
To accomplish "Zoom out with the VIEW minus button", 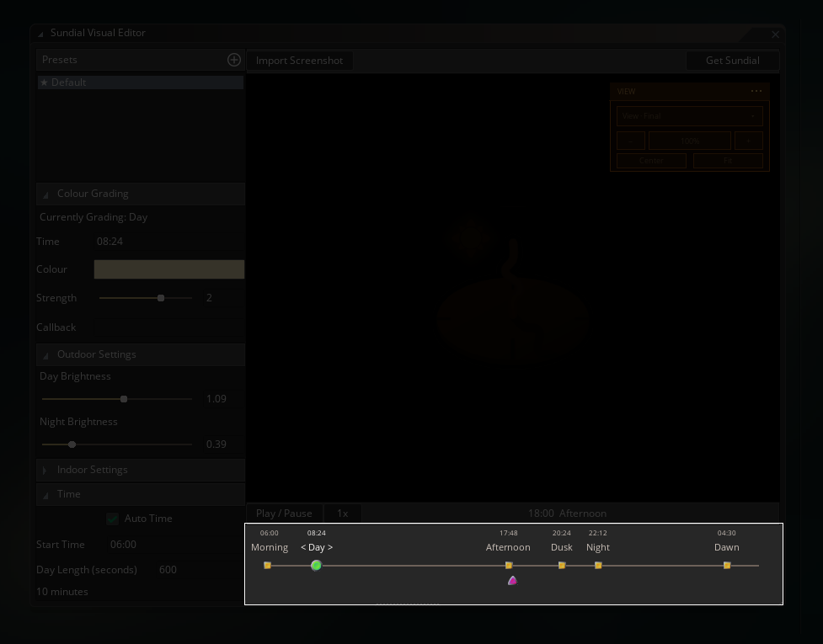I will pyautogui.click(x=630, y=141).
